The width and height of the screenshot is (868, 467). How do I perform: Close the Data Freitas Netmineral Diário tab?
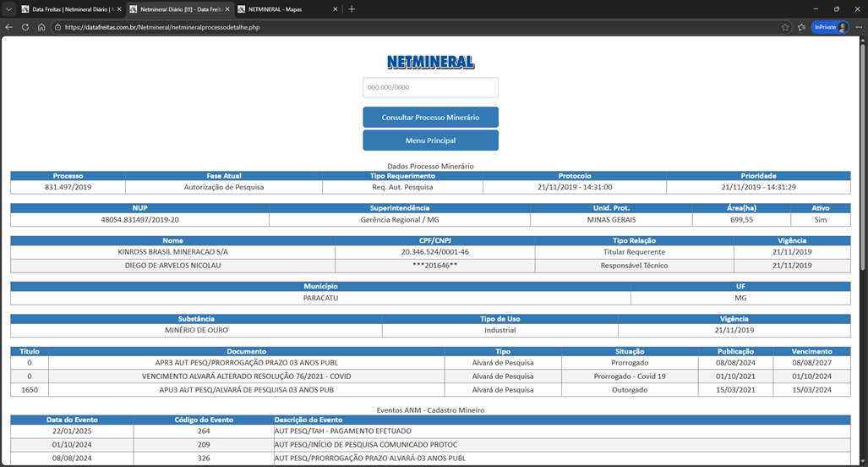click(119, 8)
